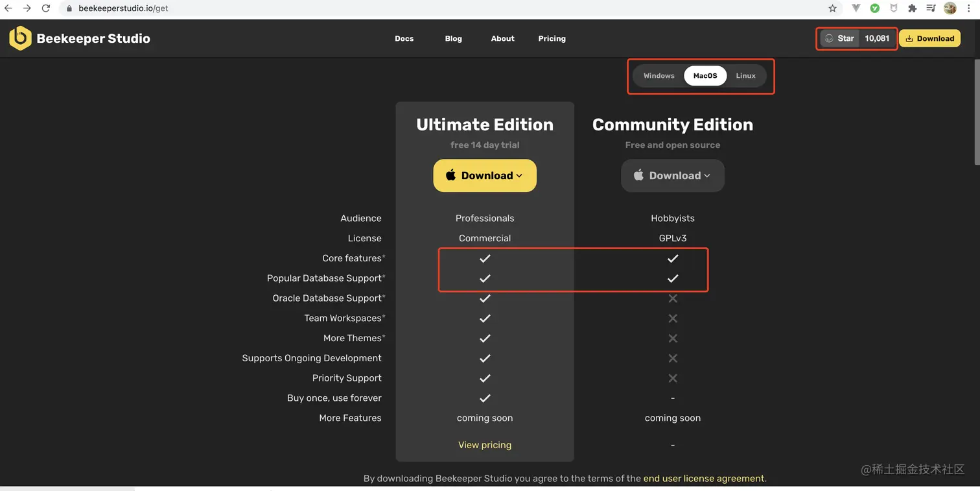
Task: Click the Community Edition heading
Action: click(x=673, y=125)
